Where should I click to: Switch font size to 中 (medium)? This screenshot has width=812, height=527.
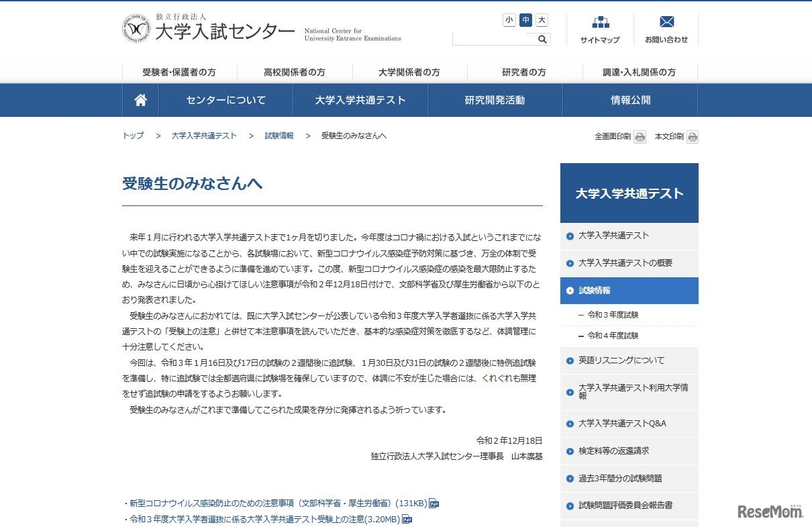(x=525, y=20)
